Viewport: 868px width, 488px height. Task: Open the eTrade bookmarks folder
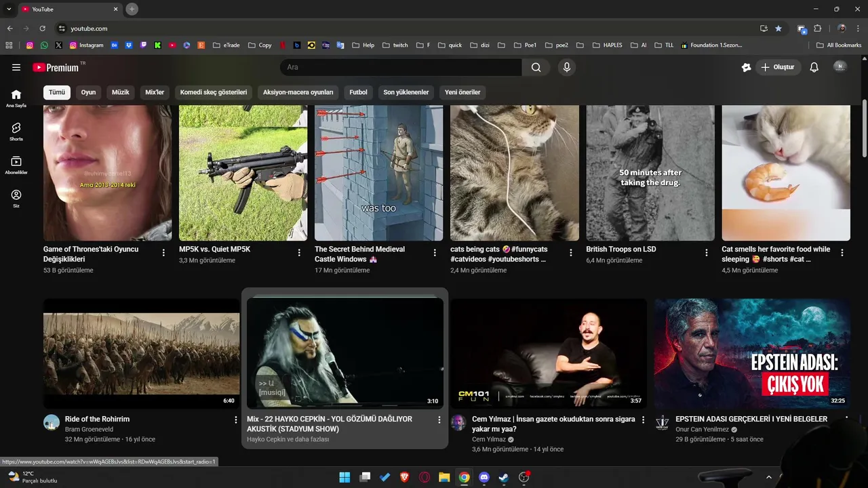(226, 45)
